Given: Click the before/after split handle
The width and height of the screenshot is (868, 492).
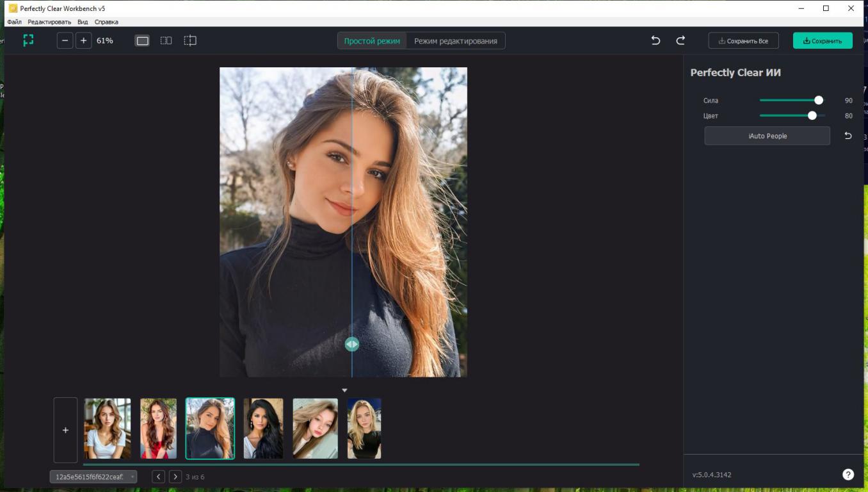Looking at the screenshot, I should pos(351,344).
